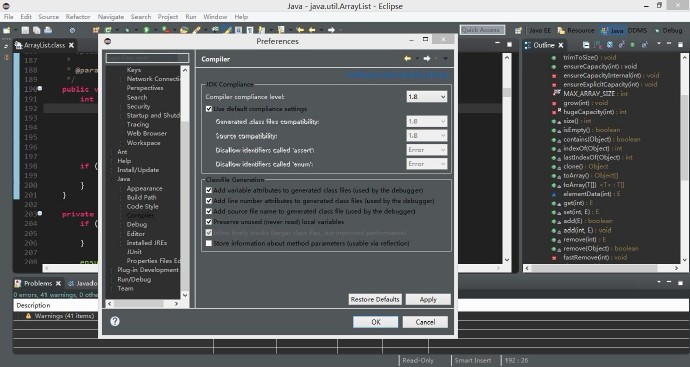The image size is (690, 367).
Task: Open the Preferences page view menu dropdown
Action: pyautogui.click(x=445, y=59)
